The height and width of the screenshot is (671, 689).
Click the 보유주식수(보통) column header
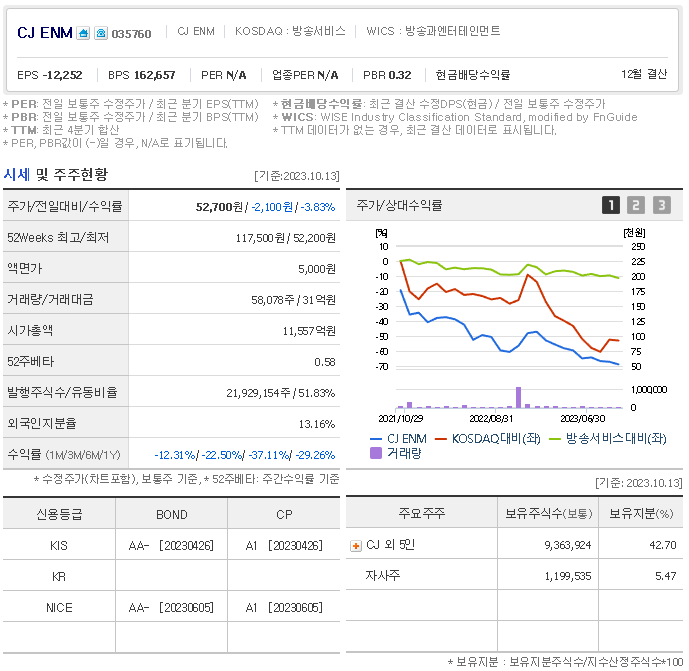(548, 513)
